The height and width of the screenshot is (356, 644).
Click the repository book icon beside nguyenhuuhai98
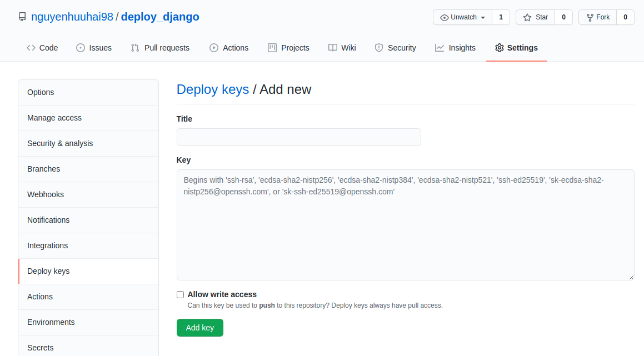click(x=22, y=17)
